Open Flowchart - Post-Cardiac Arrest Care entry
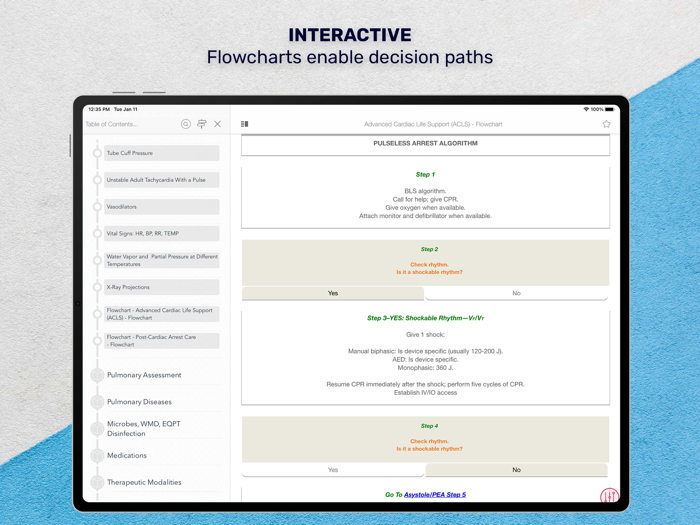Screen dimensions: 700x525 tap(162, 341)
